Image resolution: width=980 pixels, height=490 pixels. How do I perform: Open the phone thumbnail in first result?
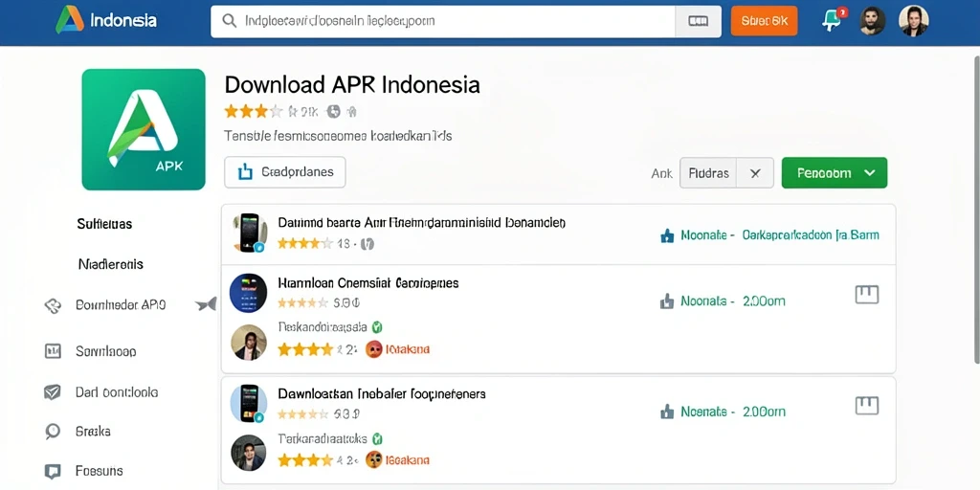click(249, 233)
